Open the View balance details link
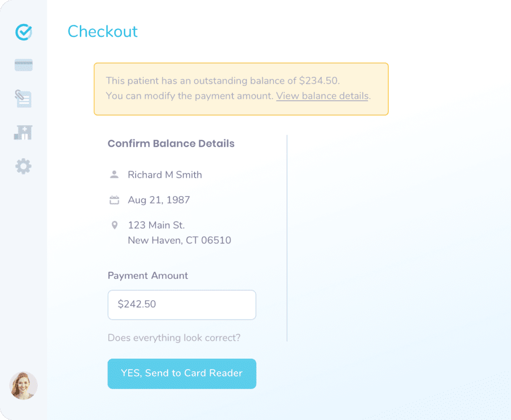This screenshot has width=511, height=420. click(322, 96)
